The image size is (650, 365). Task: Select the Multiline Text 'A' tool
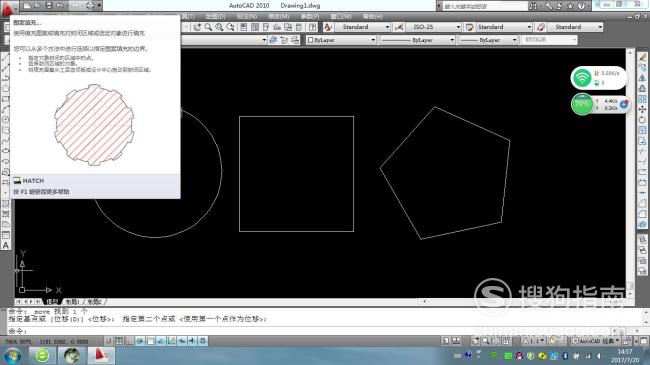pyautogui.click(x=6, y=245)
